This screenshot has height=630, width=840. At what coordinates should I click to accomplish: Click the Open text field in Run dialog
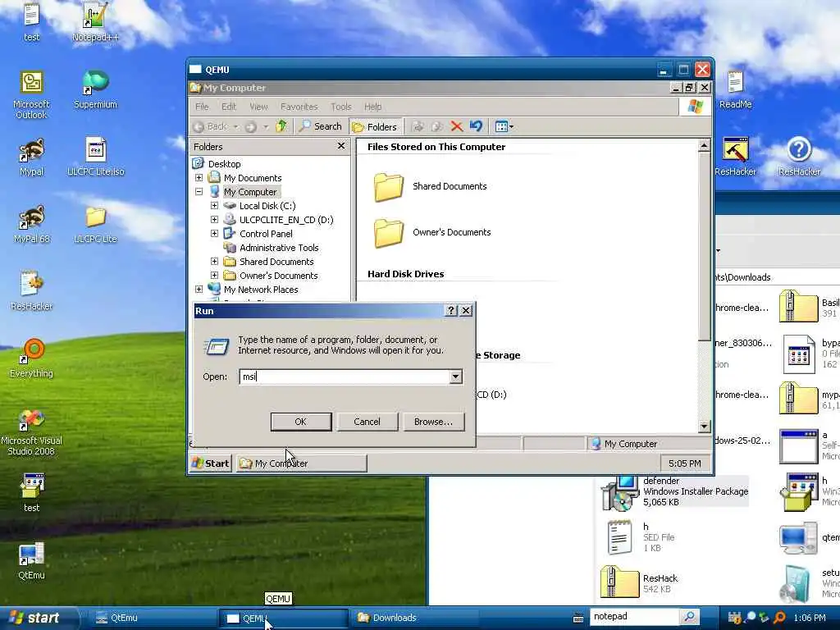(345, 377)
